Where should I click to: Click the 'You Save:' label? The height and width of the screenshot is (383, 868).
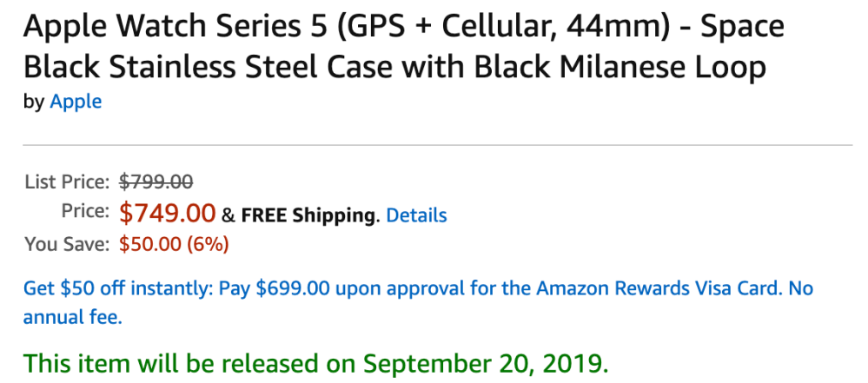(x=67, y=244)
